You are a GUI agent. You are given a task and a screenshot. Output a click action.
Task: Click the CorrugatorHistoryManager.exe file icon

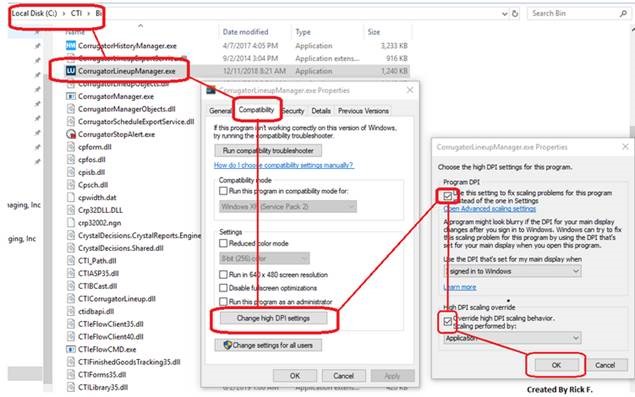(x=71, y=46)
